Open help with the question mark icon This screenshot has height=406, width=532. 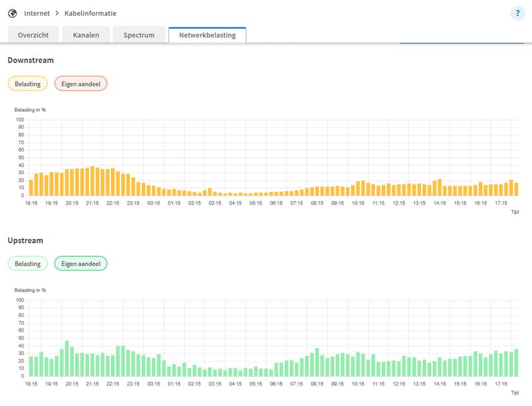(x=517, y=13)
